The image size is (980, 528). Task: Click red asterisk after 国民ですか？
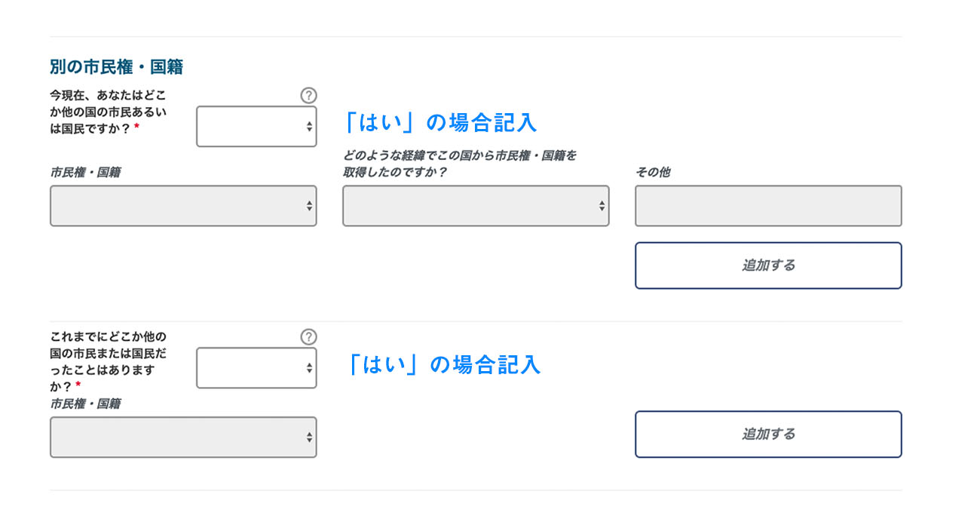[136, 128]
